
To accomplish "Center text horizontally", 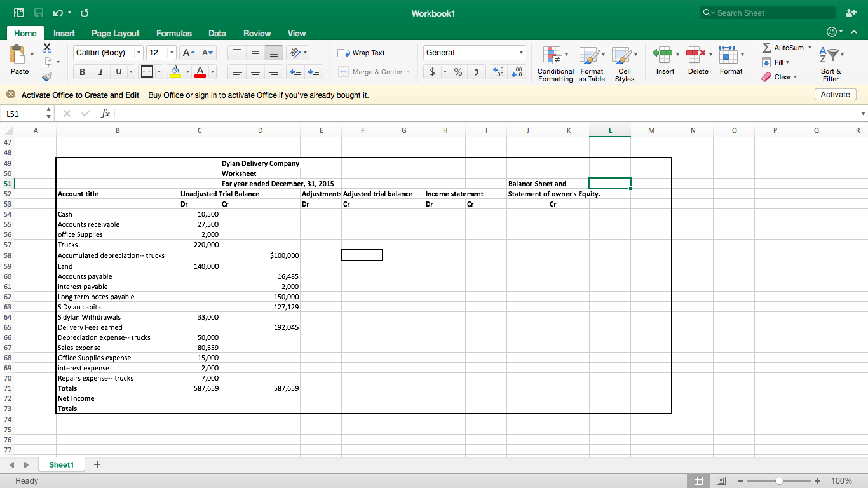I will [x=254, y=72].
